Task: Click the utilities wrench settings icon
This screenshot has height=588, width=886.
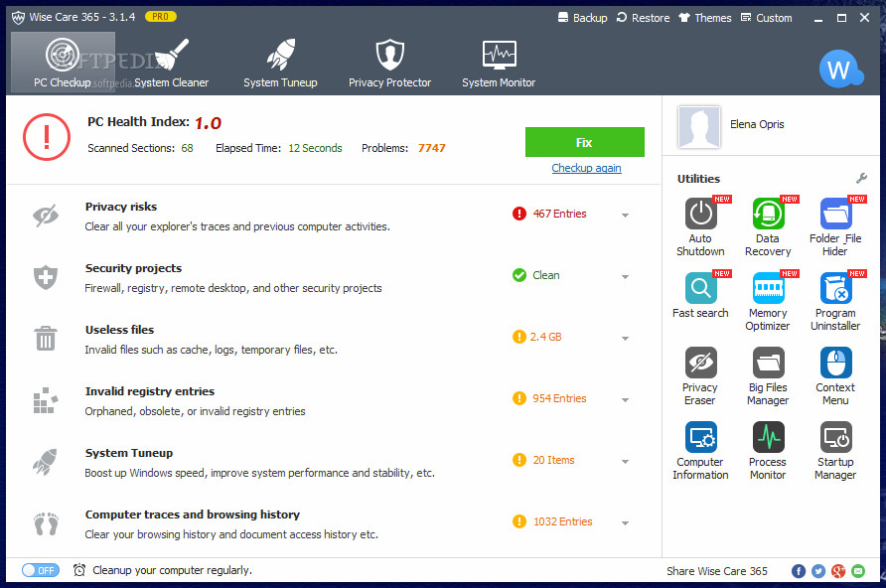Action: tap(861, 179)
